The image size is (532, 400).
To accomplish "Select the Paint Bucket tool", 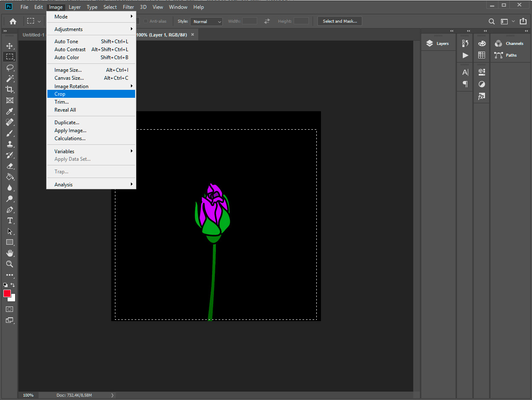I will pyautogui.click(x=10, y=177).
